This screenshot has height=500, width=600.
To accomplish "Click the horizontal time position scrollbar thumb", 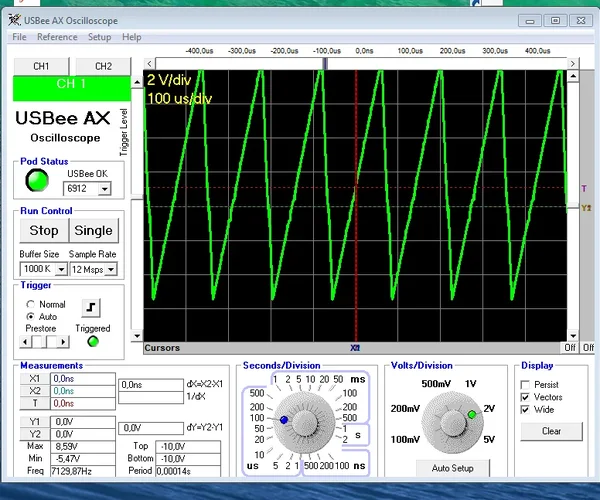I will click(x=325, y=64).
